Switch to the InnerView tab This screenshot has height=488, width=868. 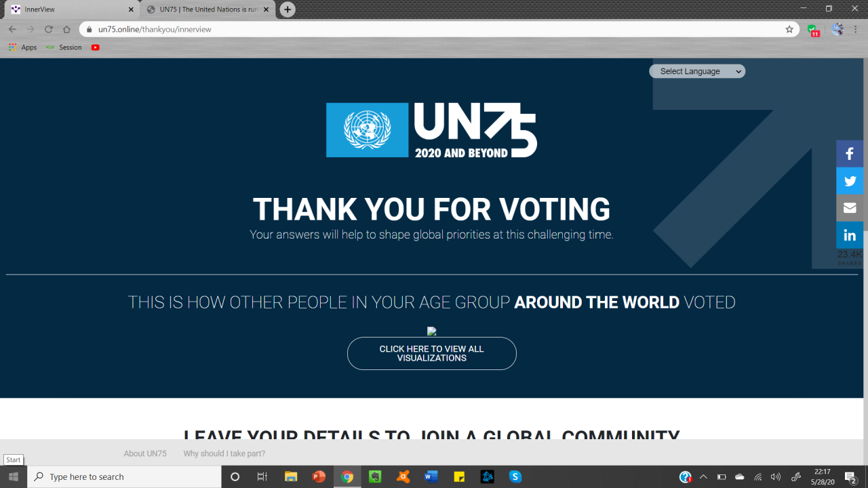point(72,9)
